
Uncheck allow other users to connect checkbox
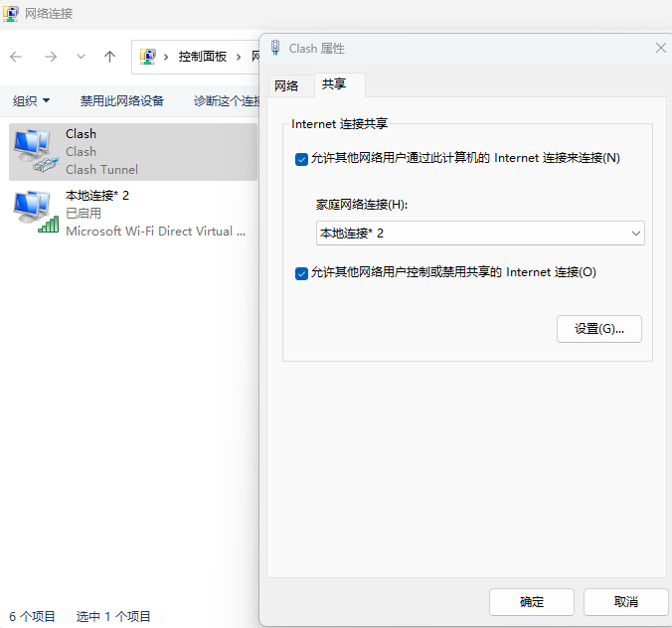tap(301, 159)
